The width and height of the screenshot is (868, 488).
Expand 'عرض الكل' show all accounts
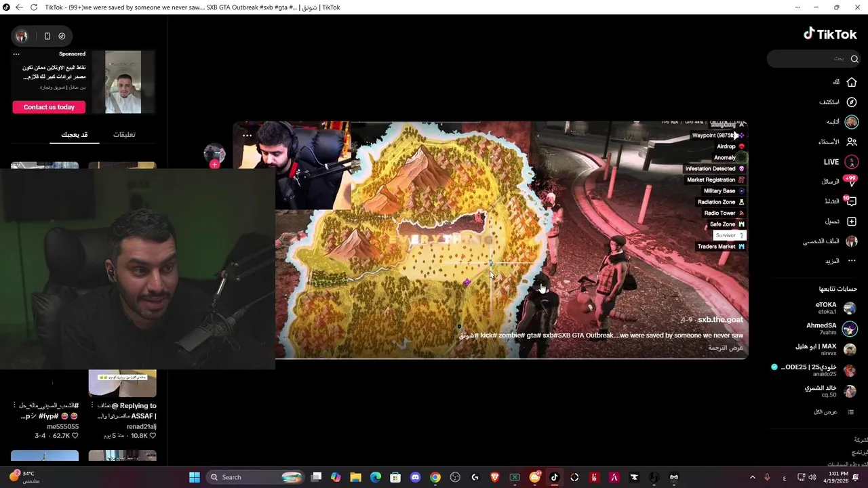pyautogui.click(x=834, y=412)
